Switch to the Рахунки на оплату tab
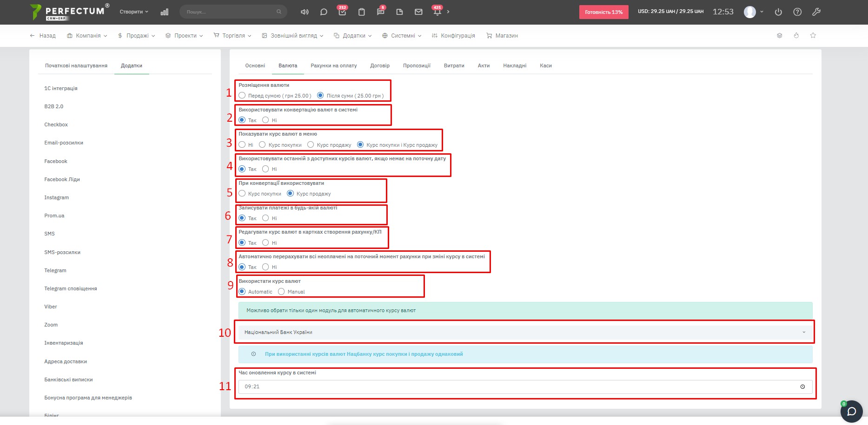This screenshot has height=425, width=868. coord(333,65)
